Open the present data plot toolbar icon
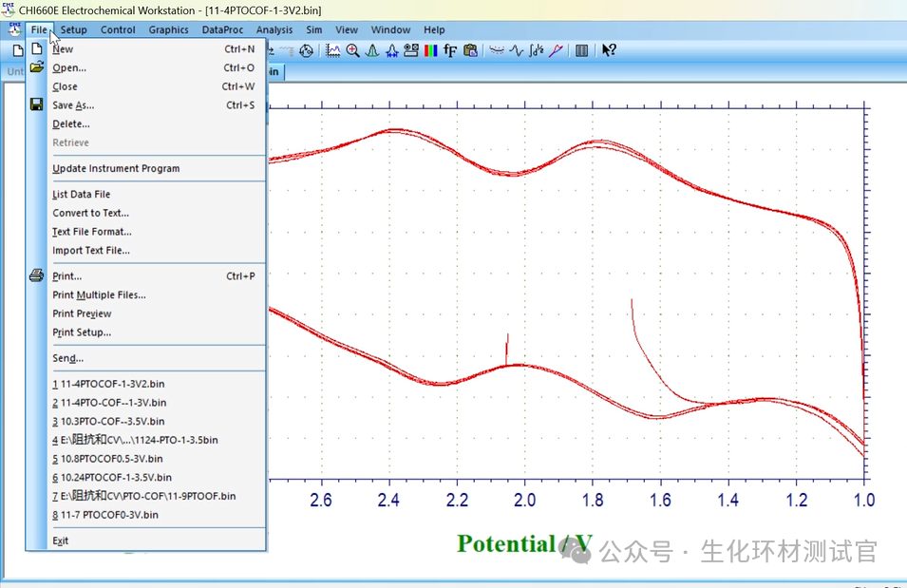 pos(332,51)
